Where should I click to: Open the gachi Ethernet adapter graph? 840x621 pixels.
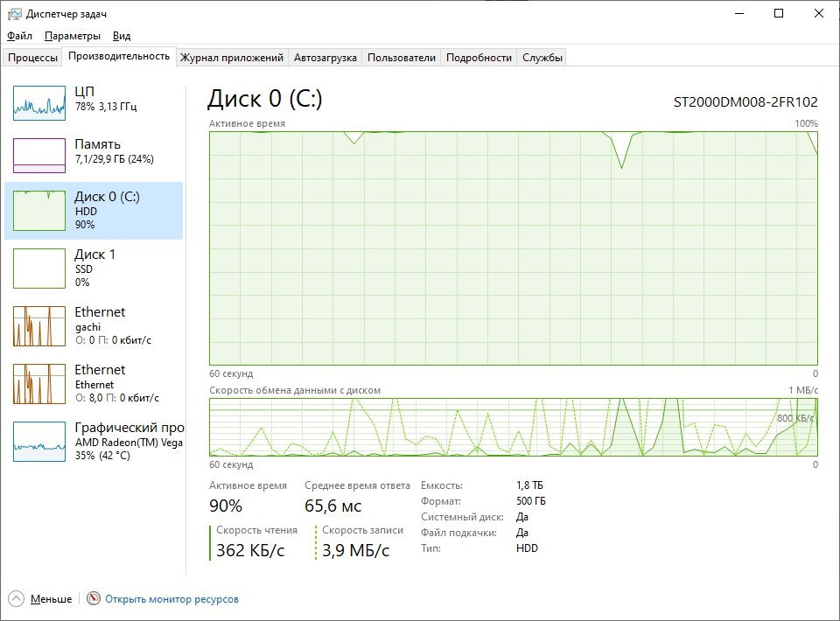pyautogui.click(x=39, y=325)
